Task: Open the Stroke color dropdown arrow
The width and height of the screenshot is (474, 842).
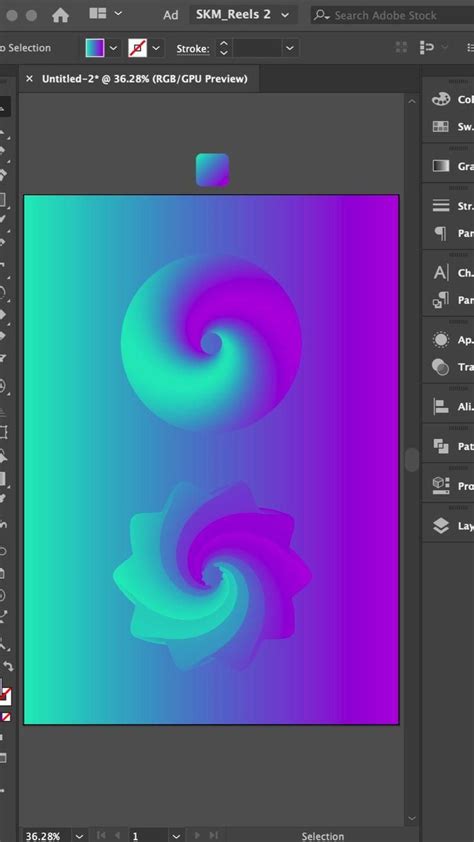Action: (x=156, y=48)
